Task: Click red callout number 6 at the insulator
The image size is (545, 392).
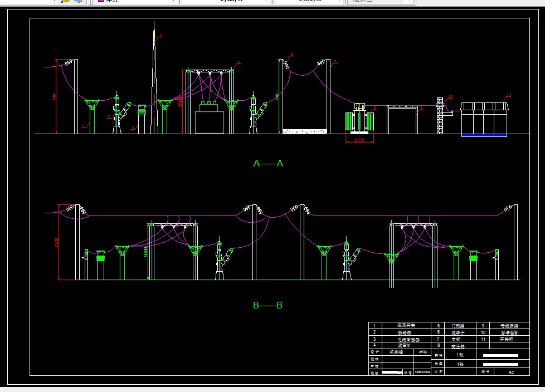Action: coord(292,55)
